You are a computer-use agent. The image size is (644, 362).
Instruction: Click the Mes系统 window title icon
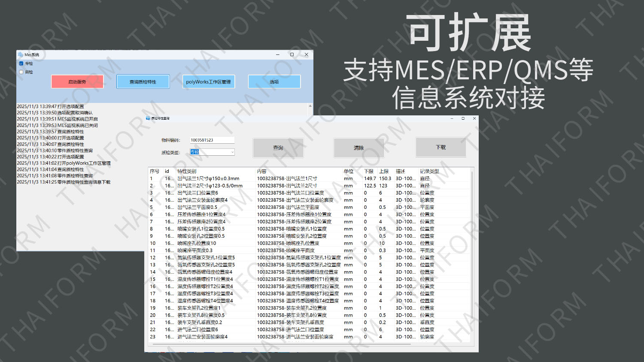tap(20, 54)
